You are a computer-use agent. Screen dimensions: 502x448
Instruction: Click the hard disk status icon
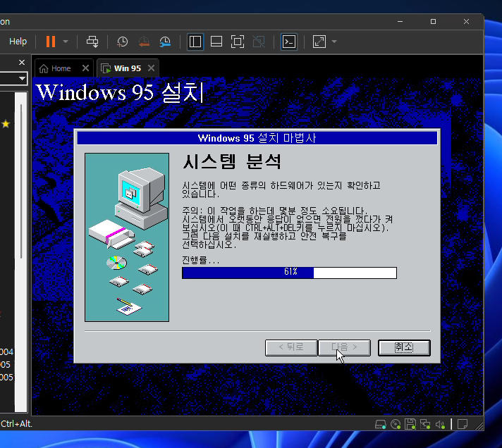[381, 424]
